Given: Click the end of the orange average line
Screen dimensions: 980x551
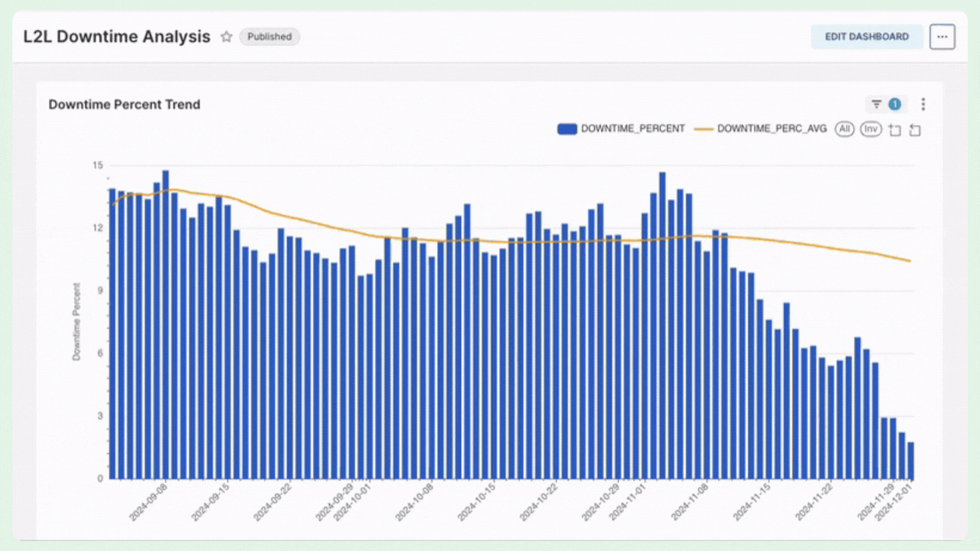Looking at the screenshot, I should point(910,261).
